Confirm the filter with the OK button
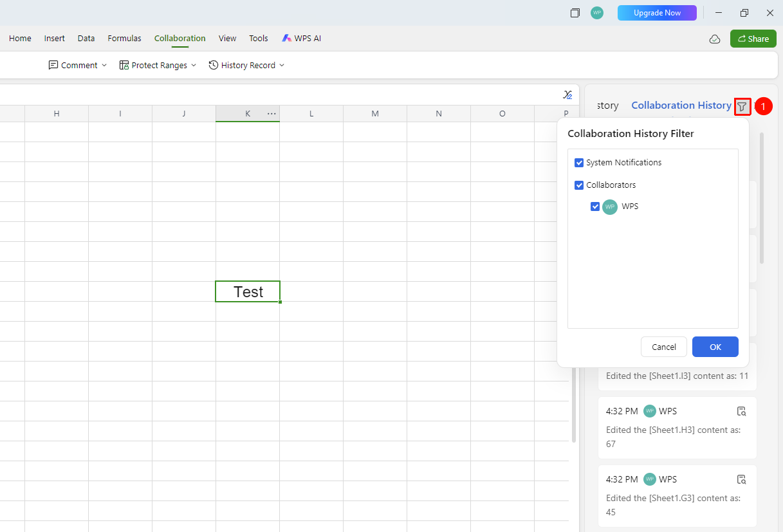The width and height of the screenshot is (783, 532). coord(715,347)
